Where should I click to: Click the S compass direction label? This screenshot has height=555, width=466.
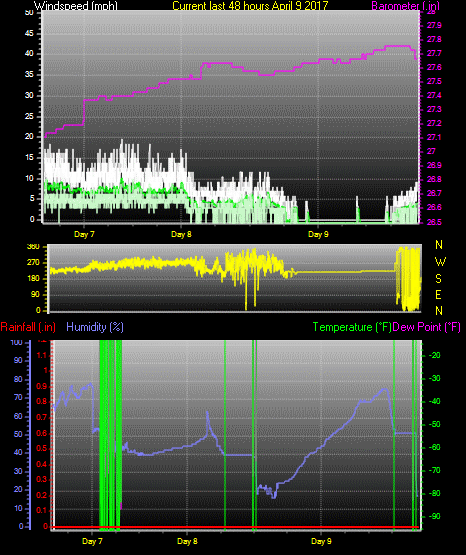(x=438, y=279)
